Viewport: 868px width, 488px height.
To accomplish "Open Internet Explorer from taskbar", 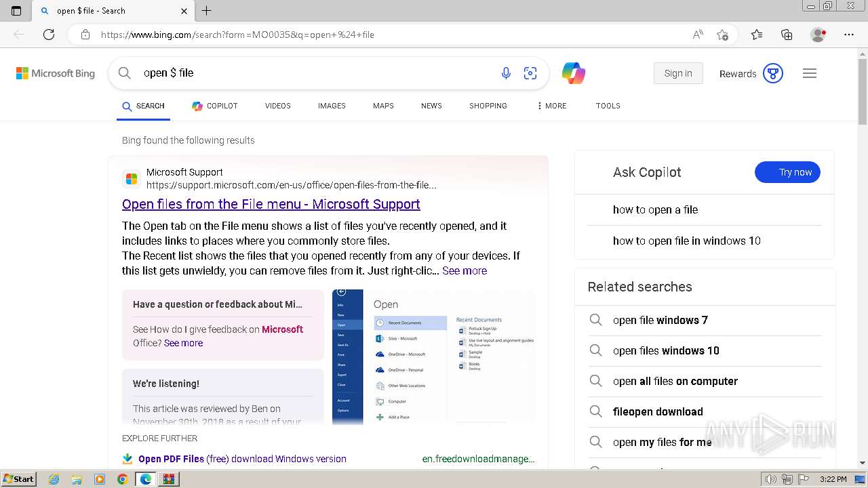I will coord(54,479).
